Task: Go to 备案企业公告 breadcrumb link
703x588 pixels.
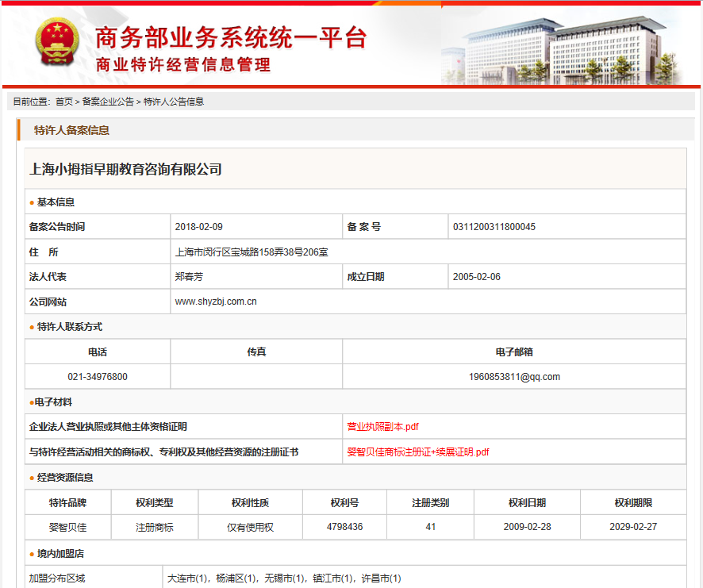Action: click(x=108, y=102)
